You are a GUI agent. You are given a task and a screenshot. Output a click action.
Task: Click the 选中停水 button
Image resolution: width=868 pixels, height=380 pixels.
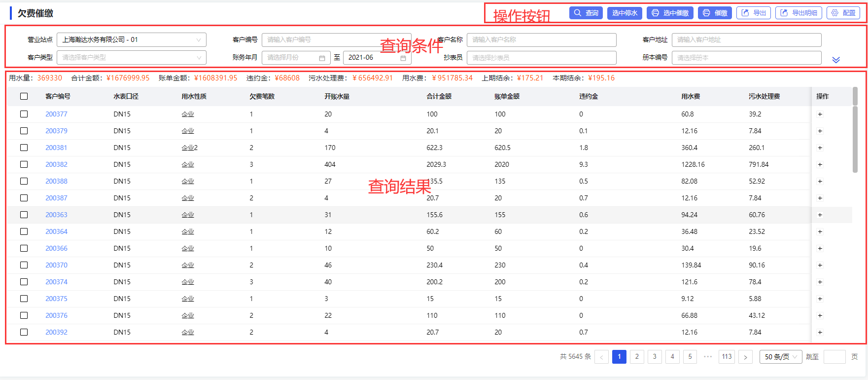coord(625,13)
